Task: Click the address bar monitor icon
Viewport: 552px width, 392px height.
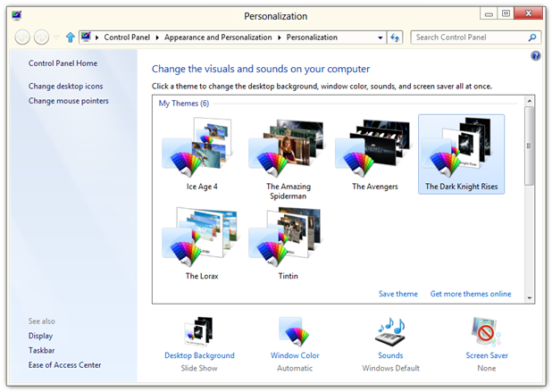Action: click(x=86, y=37)
